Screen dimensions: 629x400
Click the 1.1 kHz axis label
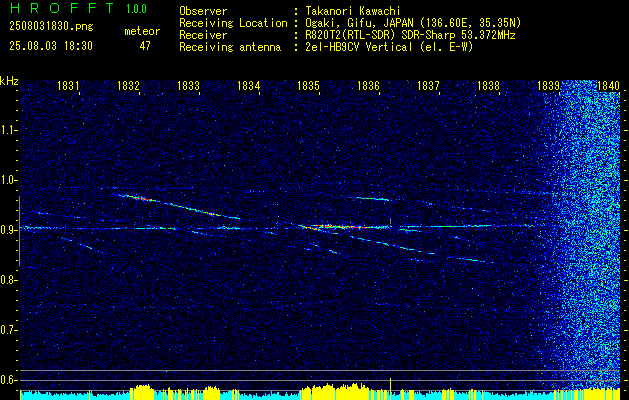coord(8,130)
